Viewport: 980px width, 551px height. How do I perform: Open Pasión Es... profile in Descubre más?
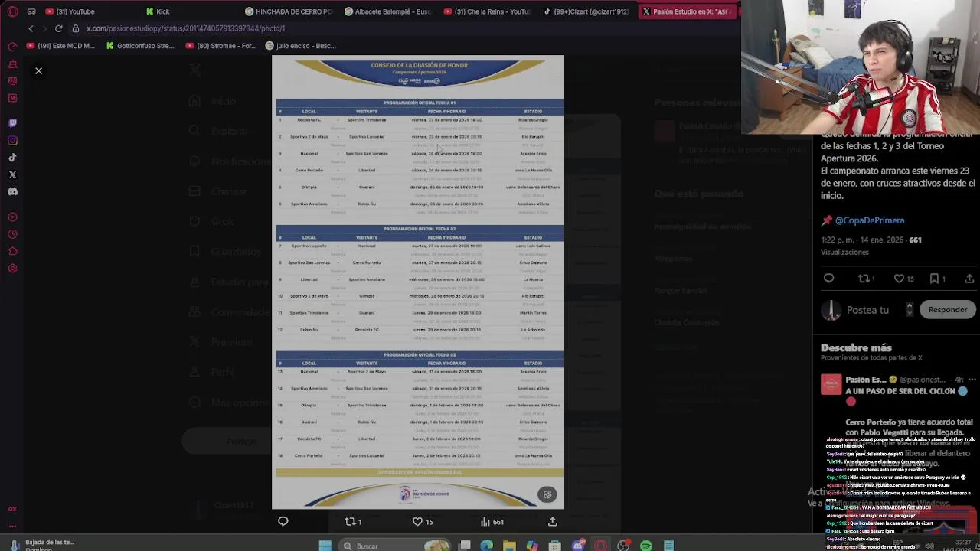865,380
